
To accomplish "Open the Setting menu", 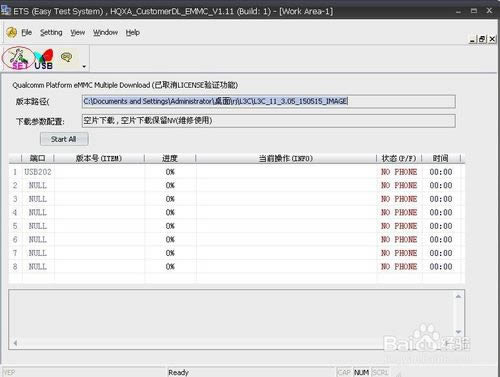I will point(51,32).
